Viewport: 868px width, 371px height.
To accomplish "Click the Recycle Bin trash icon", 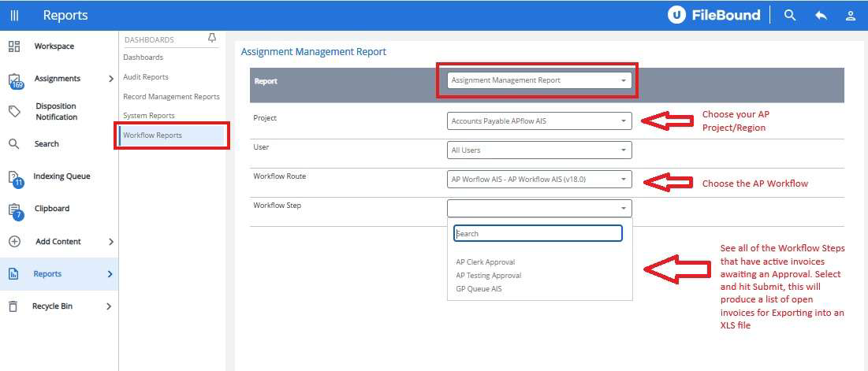I will point(14,306).
